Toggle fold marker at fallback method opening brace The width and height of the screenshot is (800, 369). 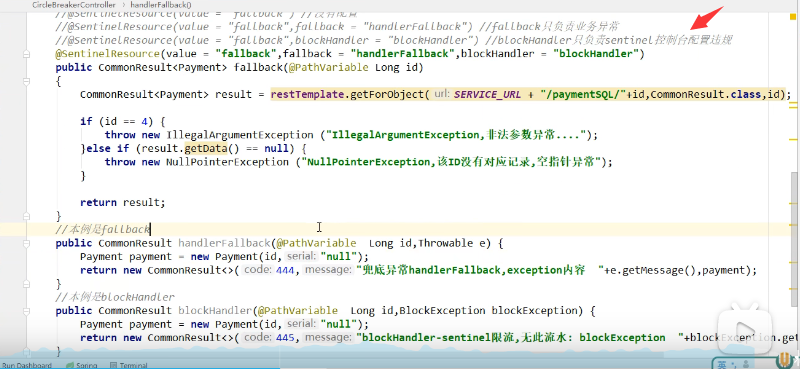26,81
